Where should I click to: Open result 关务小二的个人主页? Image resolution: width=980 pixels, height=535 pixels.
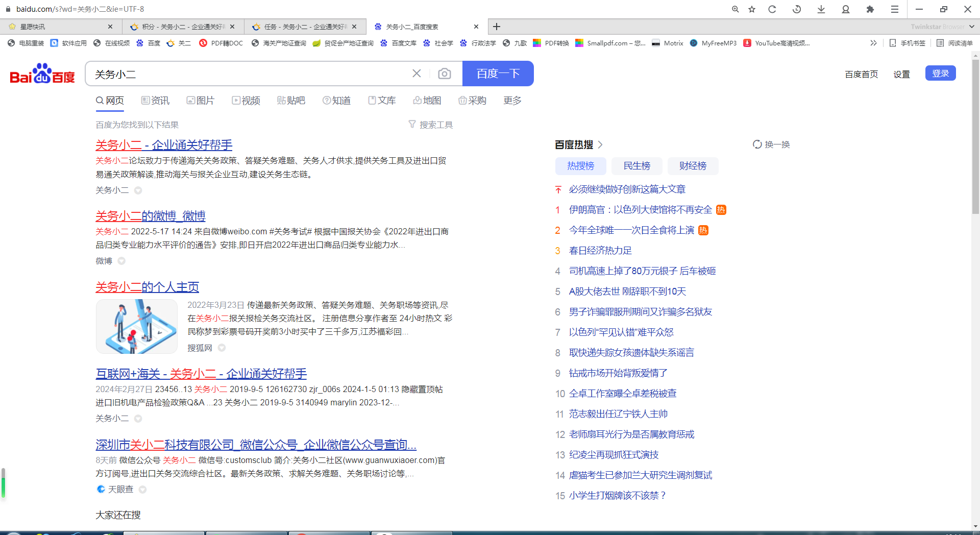tap(148, 287)
